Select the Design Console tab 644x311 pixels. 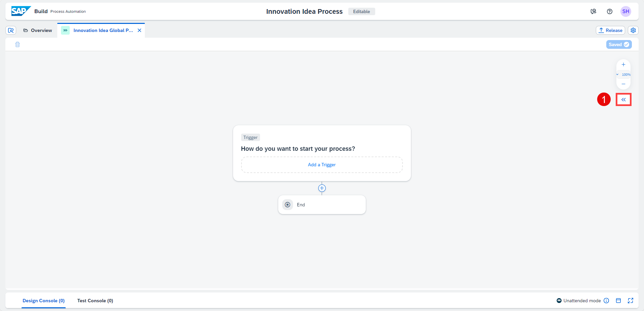click(x=43, y=301)
